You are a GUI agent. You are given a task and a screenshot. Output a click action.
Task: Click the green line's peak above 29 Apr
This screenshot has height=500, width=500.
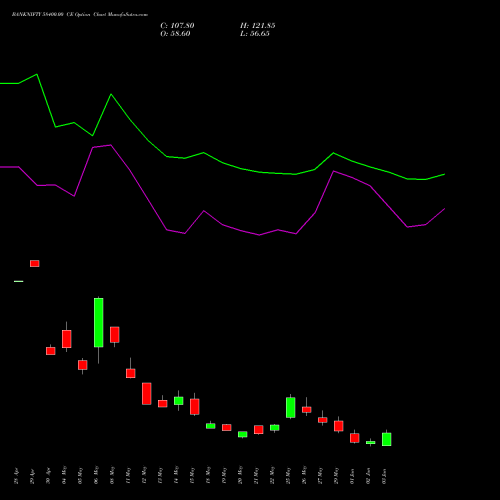pyautogui.click(x=37, y=74)
